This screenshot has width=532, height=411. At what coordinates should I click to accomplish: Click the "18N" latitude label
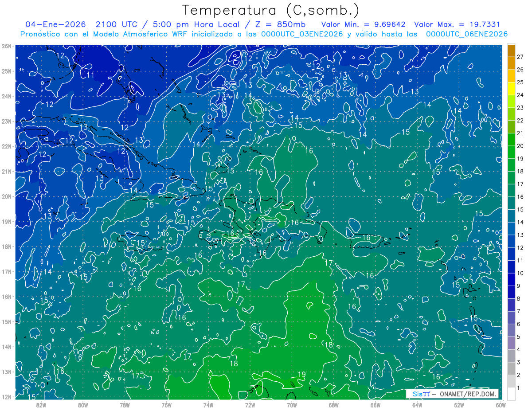pos(6,247)
